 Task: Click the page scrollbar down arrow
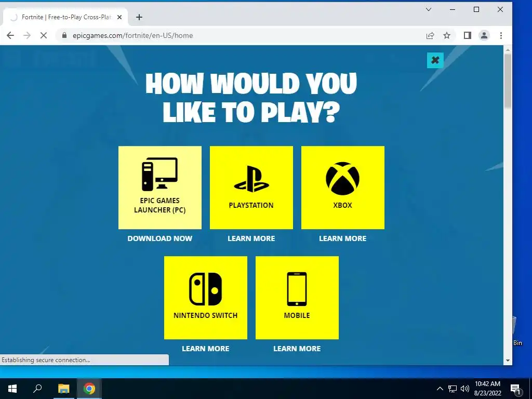pyautogui.click(x=508, y=361)
